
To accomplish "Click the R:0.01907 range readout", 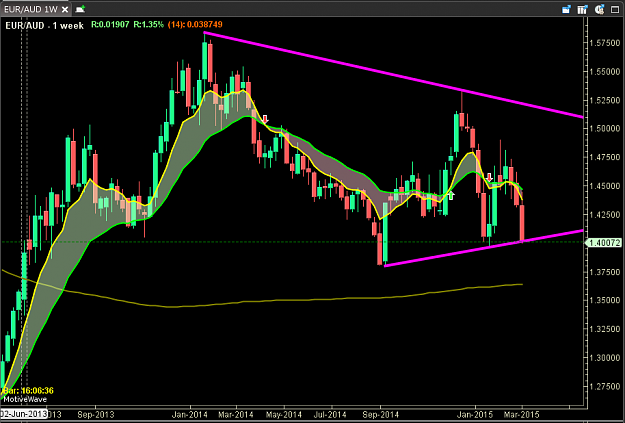I will click(x=110, y=25).
